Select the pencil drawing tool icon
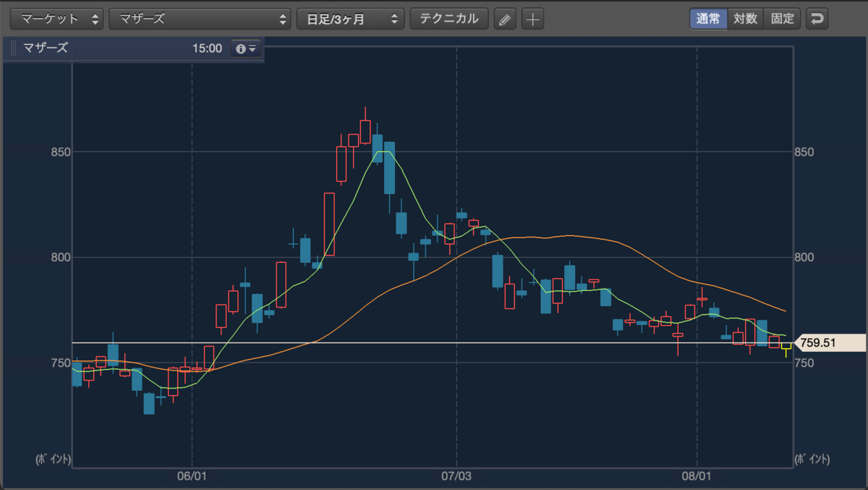 click(505, 20)
